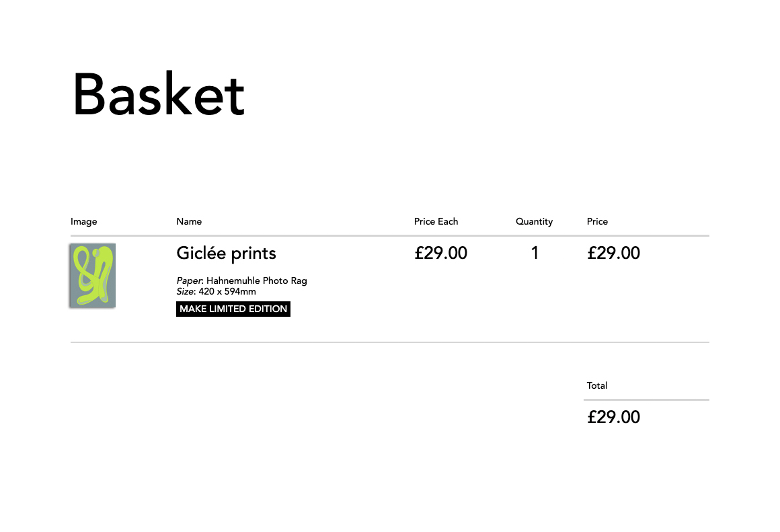Click the £29.00 basket total amount
The width and height of the screenshot is (780, 532).
point(613,418)
